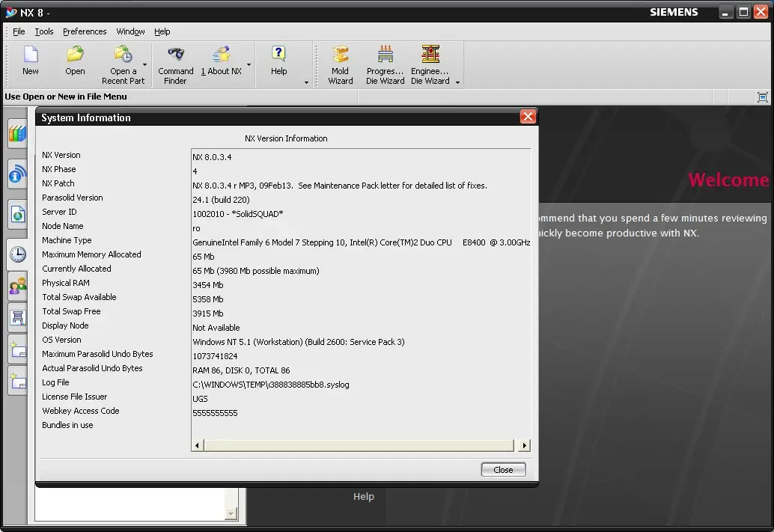Open the Preferences menu
774x532 pixels.
pos(85,31)
